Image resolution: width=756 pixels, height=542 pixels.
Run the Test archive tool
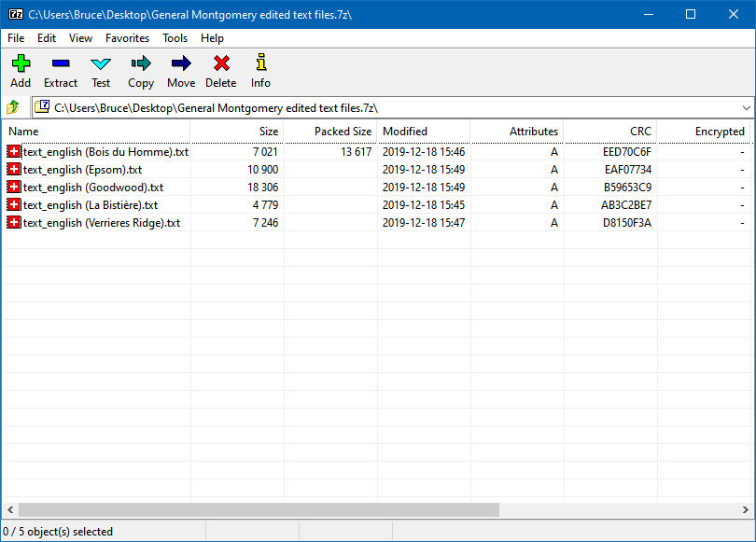[101, 64]
